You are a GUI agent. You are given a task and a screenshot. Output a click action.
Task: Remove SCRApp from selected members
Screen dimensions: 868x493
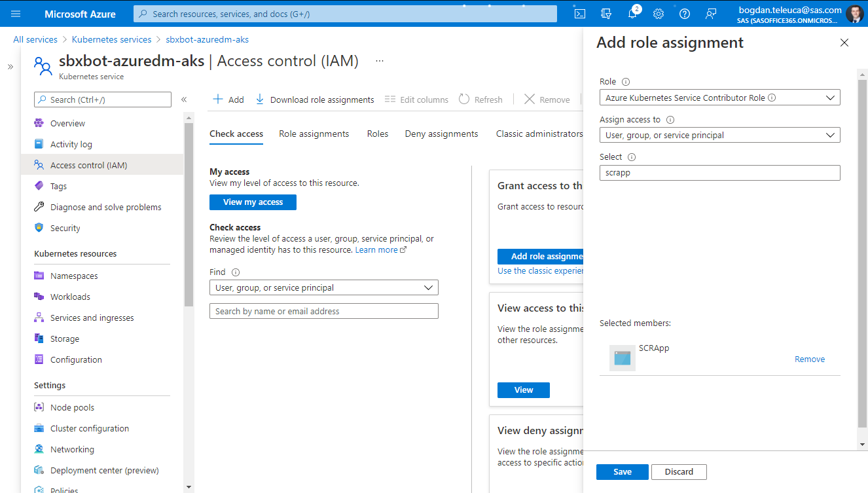coord(809,359)
